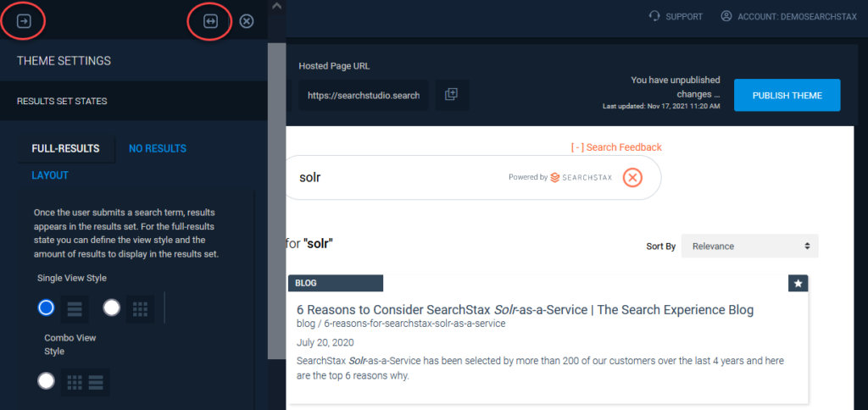
Task: Copy the hosted page URL icon
Action: click(x=452, y=95)
